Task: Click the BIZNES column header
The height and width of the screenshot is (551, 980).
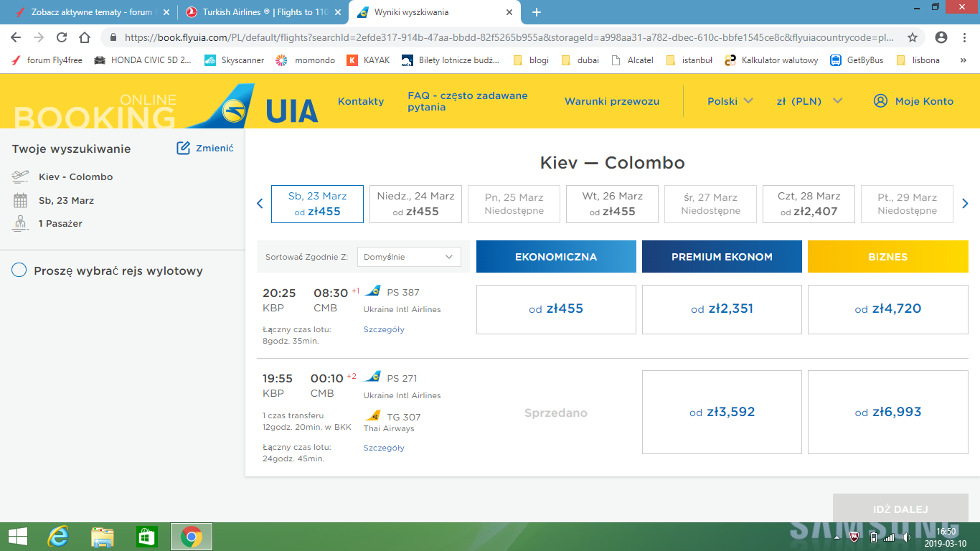Action: (x=888, y=257)
